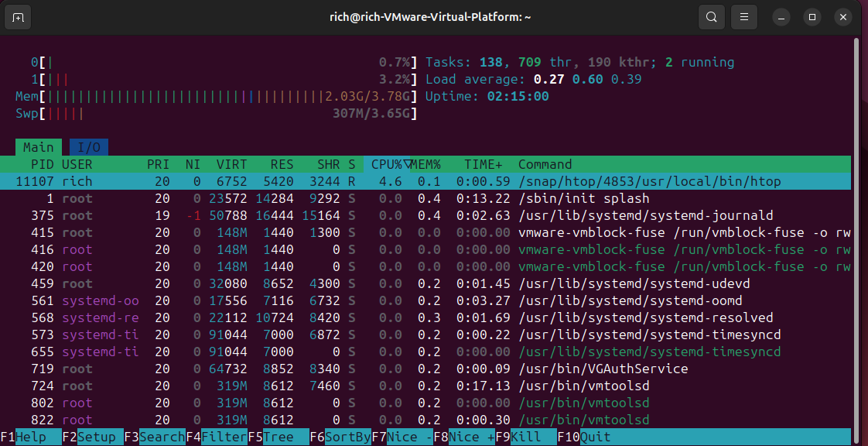Toggle F5 Tree view
This screenshot has width=868, height=446.
[x=279, y=437]
